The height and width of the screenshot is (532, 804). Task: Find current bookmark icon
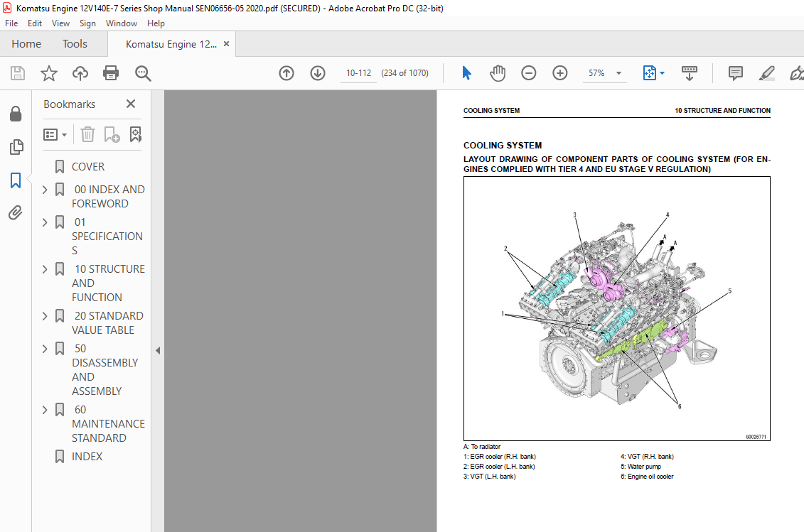point(135,135)
